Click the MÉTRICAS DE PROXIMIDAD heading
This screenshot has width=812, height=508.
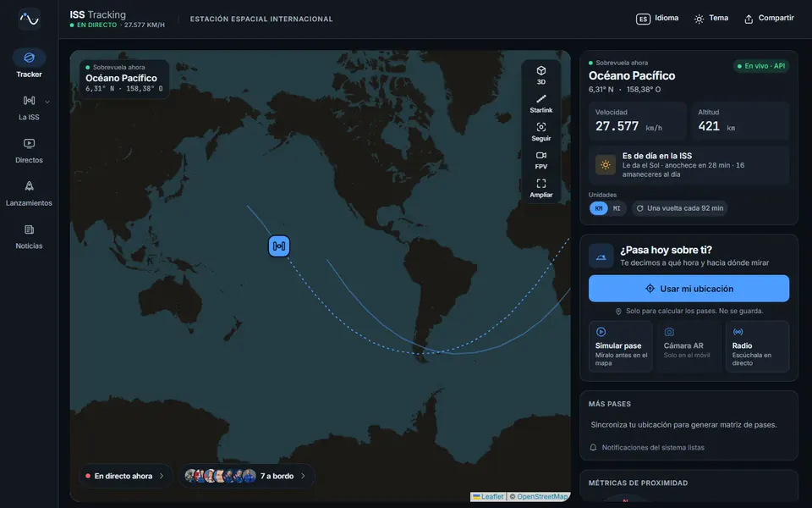point(638,483)
